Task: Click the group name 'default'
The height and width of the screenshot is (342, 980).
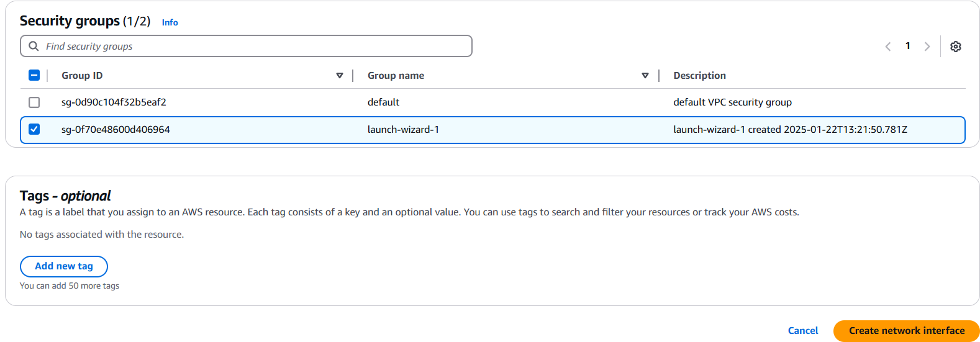Action: 383,102
